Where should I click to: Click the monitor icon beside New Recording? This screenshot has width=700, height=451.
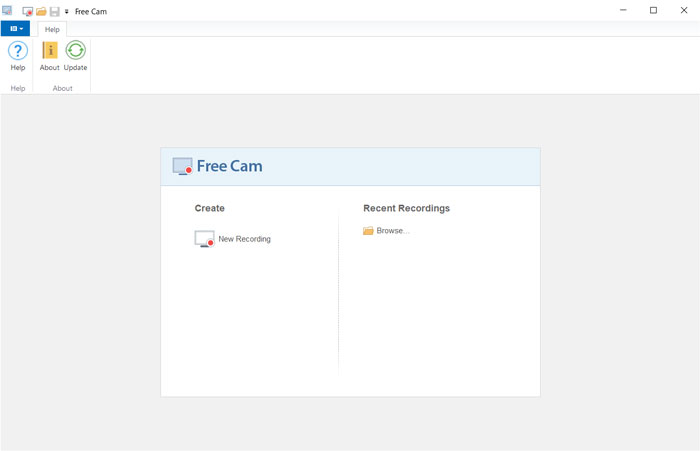(204, 239)
